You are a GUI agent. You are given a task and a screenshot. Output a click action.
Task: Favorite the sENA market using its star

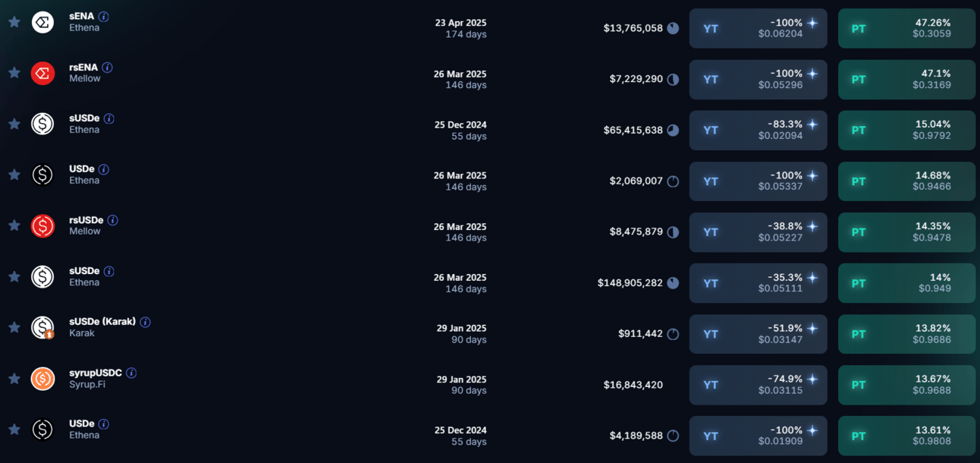coord(14,22)
